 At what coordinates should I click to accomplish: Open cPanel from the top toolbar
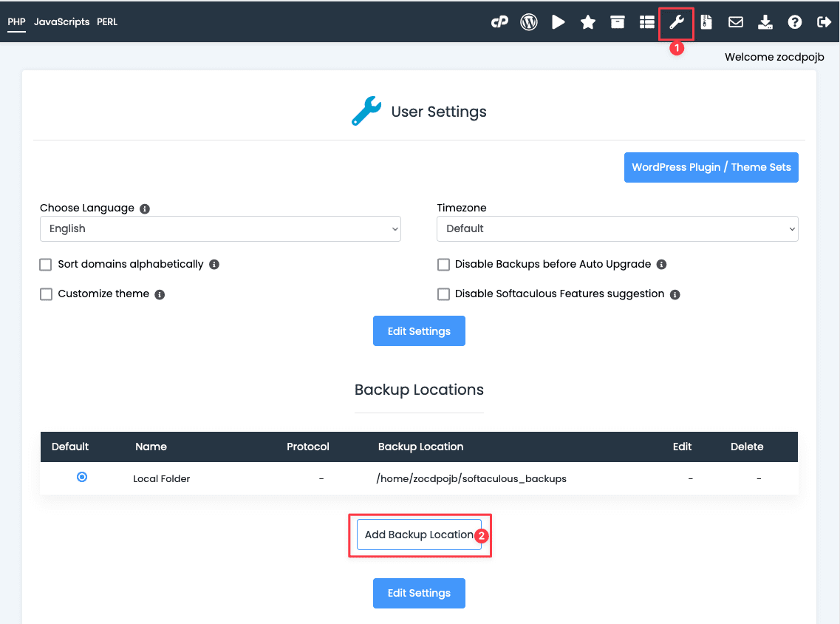[500, 21]
